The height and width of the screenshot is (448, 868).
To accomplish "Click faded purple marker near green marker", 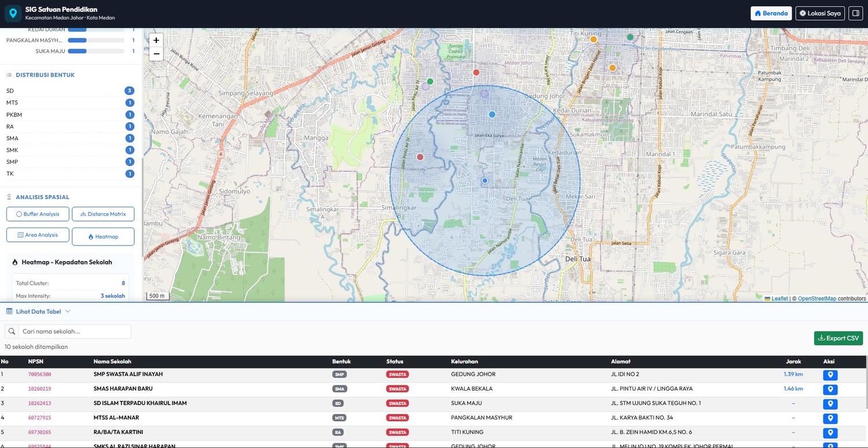I will [425, 86].
